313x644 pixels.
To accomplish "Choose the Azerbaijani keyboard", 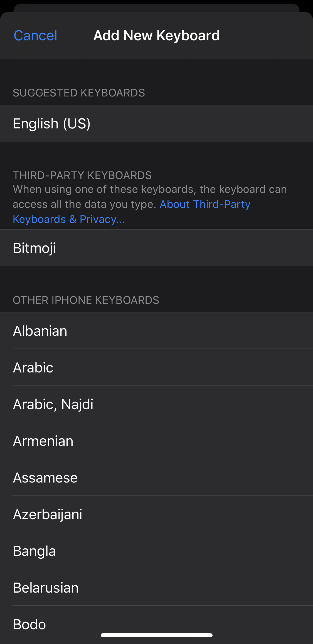I will coord(156,514).
